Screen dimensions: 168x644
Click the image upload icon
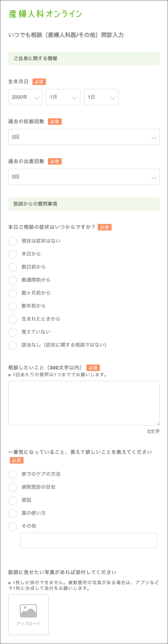[28, 610]
